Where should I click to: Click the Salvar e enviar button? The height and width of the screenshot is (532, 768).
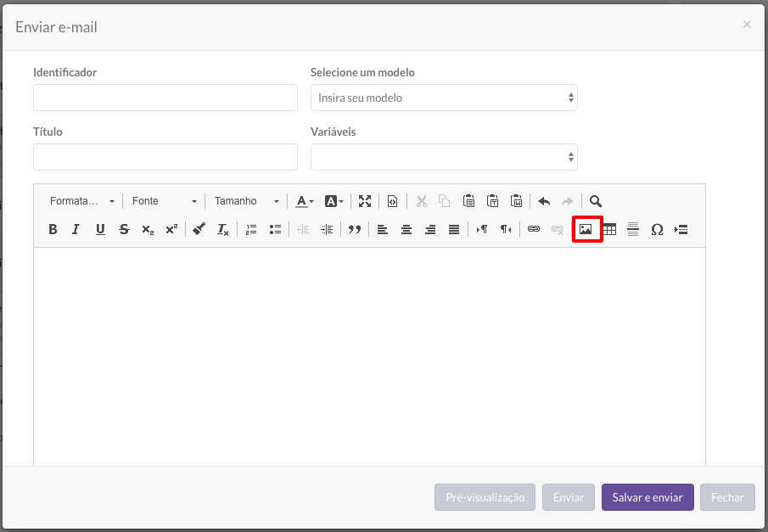(647, 497)
